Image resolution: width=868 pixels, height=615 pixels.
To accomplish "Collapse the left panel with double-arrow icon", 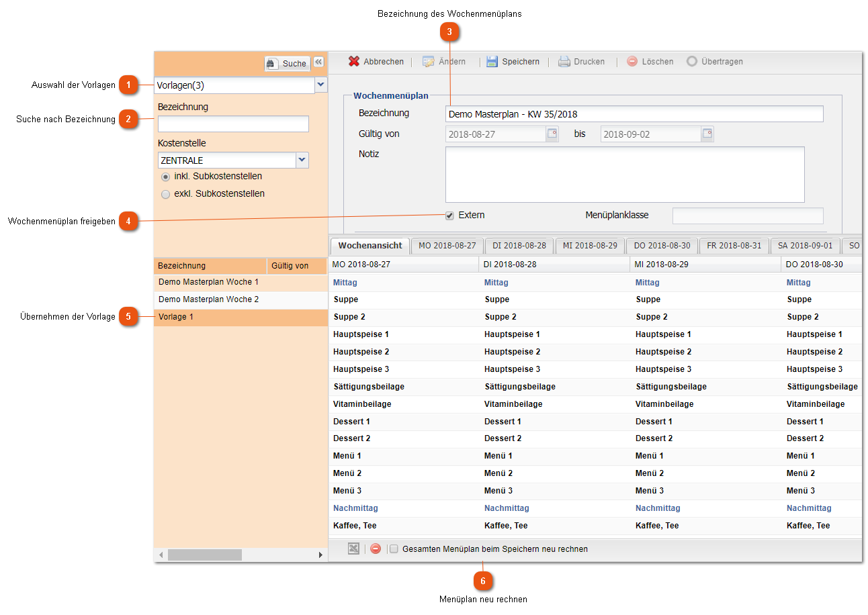I will (x=318, y=62).
